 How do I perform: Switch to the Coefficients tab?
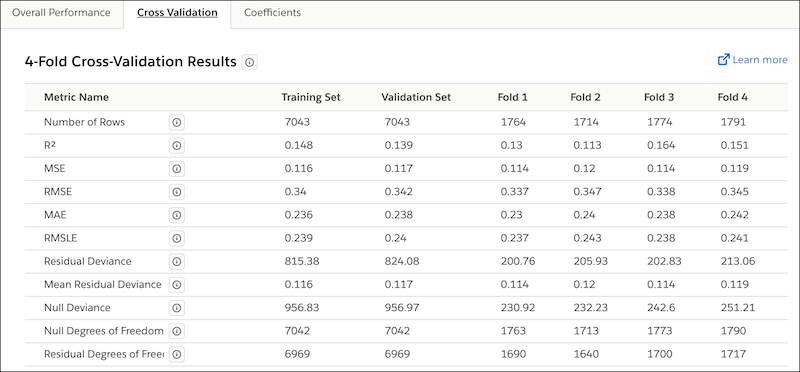point(272,13)
